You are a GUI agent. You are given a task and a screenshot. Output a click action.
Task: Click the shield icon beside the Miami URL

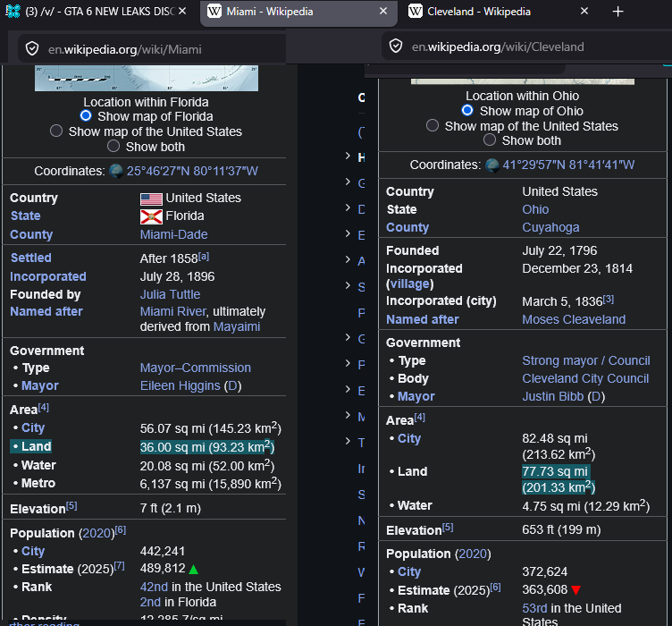tap(32, 49)
